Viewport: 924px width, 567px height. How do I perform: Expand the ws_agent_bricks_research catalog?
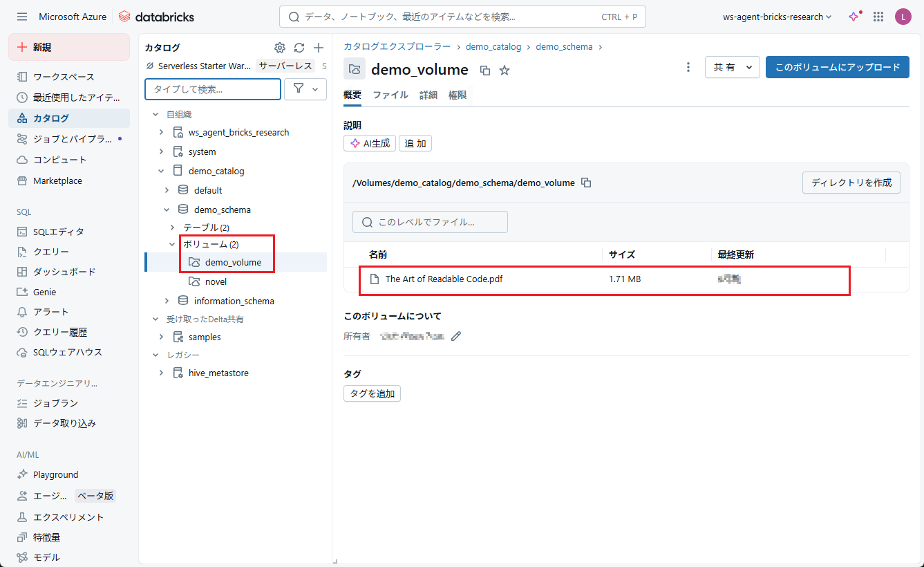161,132
